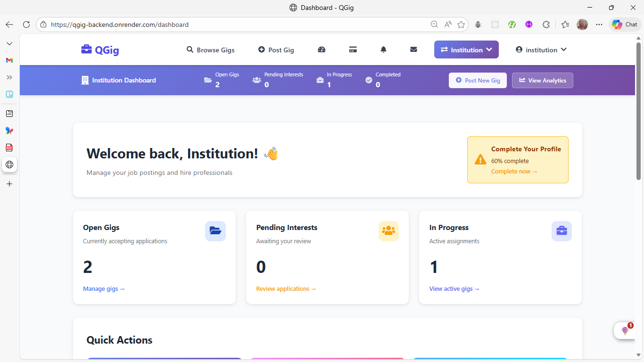
Task: Click the browser address bar URL
Action: (x=189, y=25)
